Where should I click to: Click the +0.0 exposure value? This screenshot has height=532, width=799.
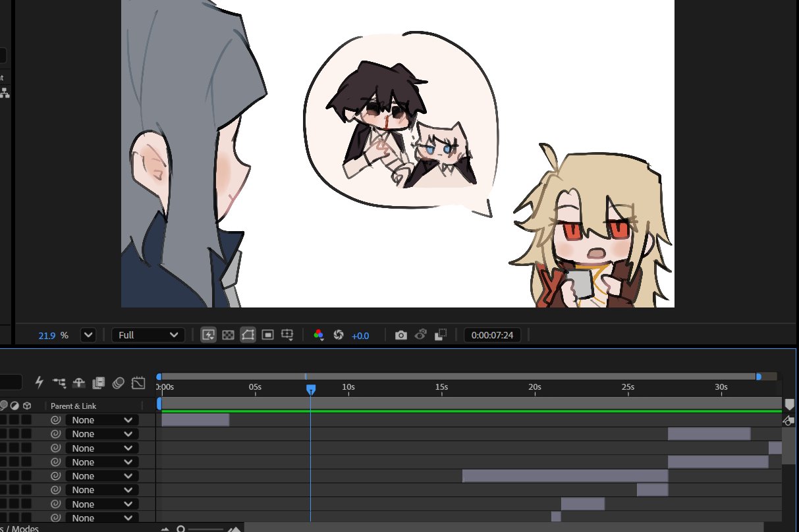[360, 336]
